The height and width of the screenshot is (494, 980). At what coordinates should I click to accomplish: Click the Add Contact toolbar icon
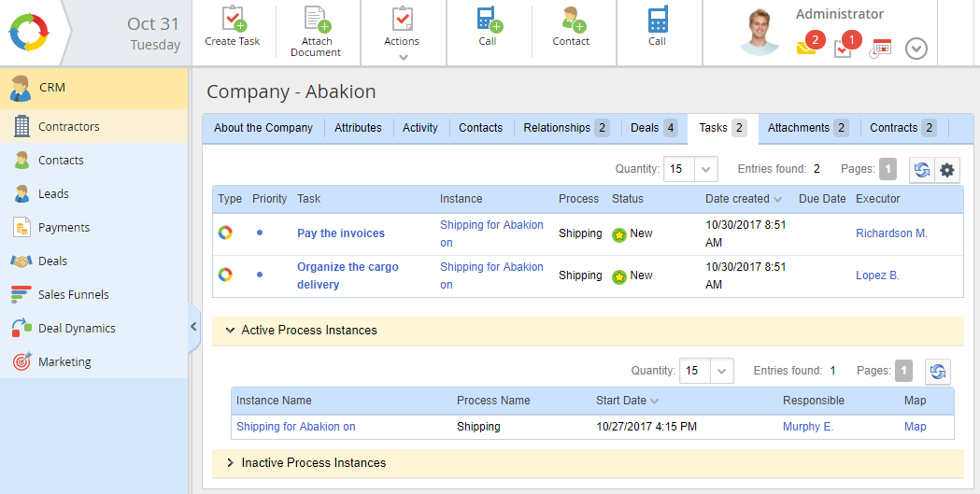coord(570,20)
